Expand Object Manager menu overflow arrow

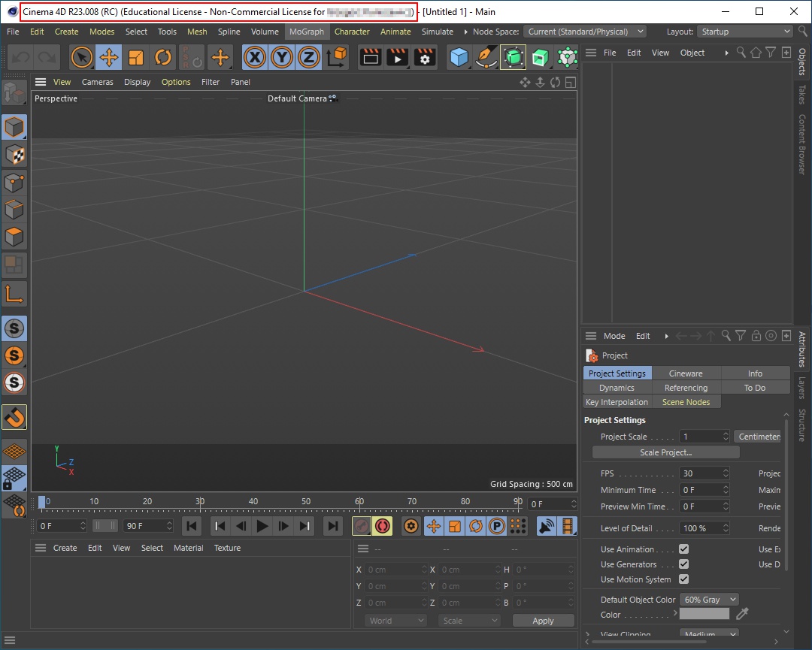pyautogui.click(x=726, y=53)
